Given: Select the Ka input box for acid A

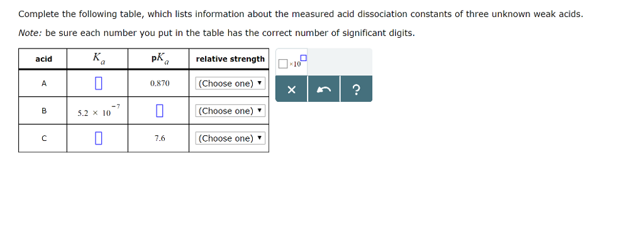Looking at the screenshot, I should pos(97,84).
